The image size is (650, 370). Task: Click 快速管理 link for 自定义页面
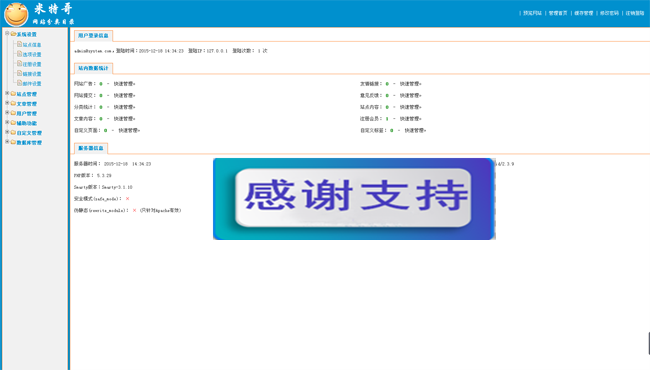(x=129, y=131)
